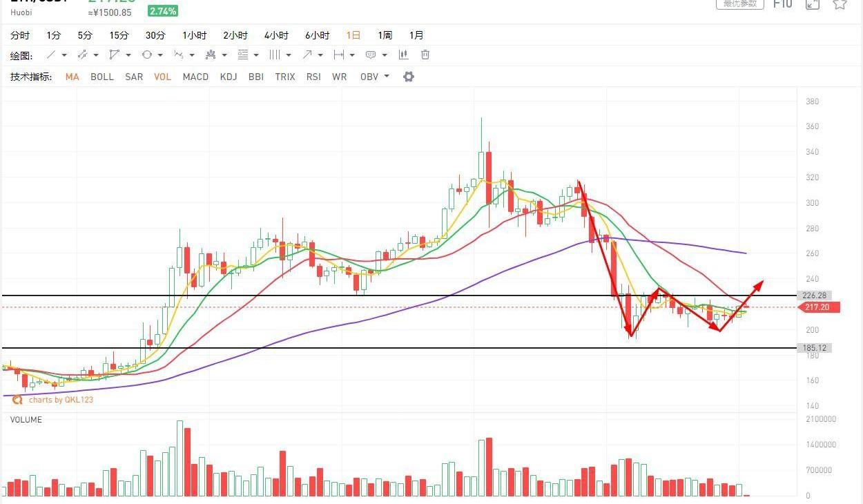
Task: Toggle the MA indicator
Action: [x=72, y=77]
